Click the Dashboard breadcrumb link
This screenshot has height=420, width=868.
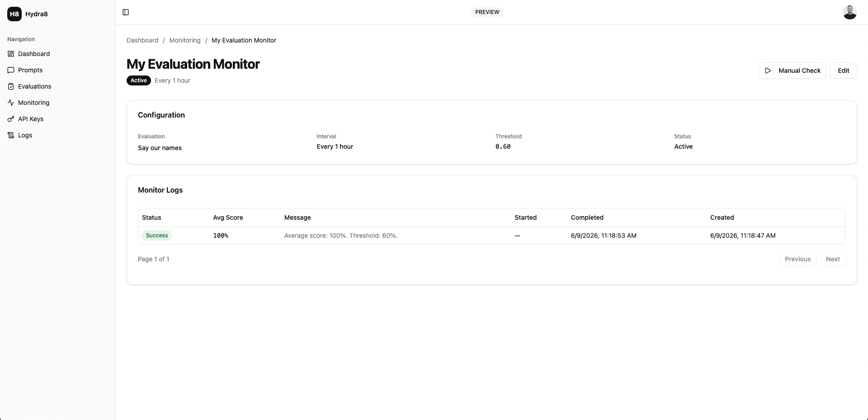coord(142,40)
